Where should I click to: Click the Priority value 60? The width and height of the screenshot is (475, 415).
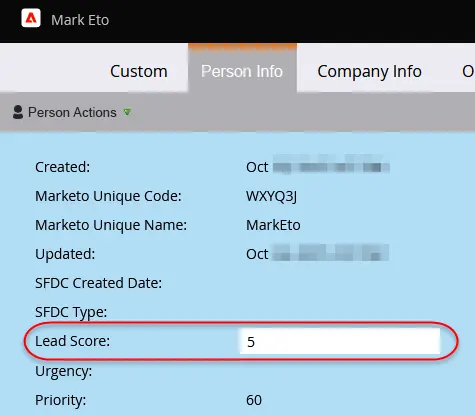(x=254, y=400)
